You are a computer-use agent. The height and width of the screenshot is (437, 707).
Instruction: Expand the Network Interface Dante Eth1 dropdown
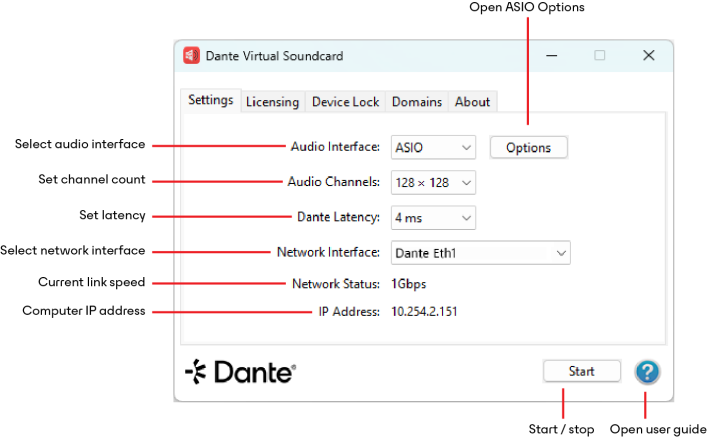[481, 253]
